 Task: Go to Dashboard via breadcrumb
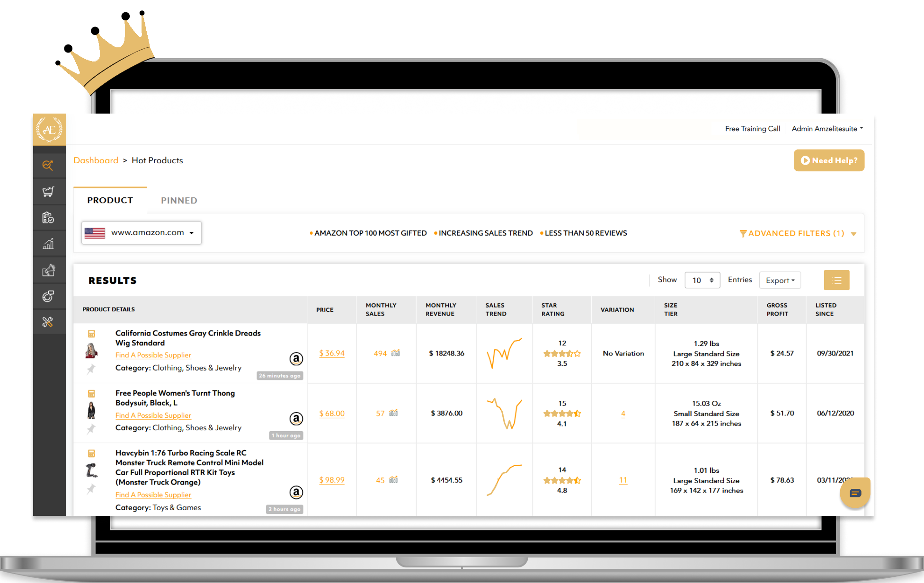(x=96, y=160)
